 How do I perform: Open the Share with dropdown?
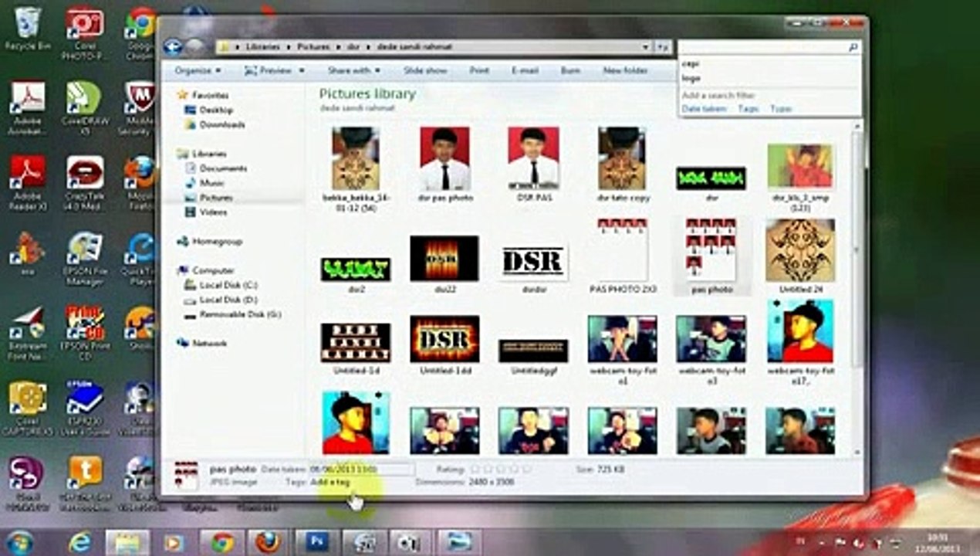click(354, 70)
